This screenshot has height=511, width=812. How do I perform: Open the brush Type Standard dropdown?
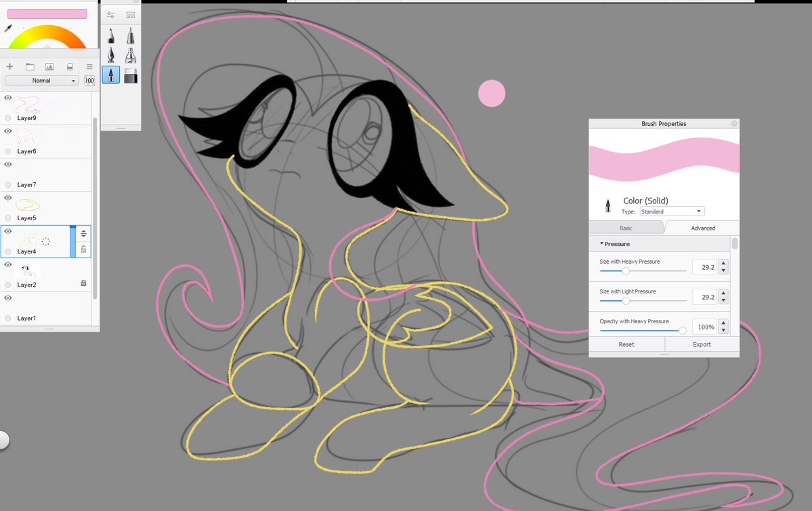click(x=672, y=211)
